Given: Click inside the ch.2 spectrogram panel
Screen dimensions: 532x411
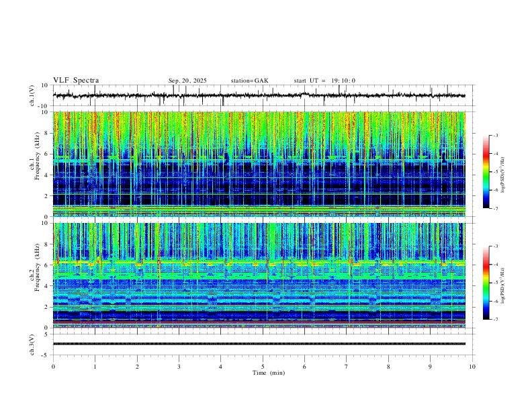Looking at the screenshot, I should tap(259, 275).
